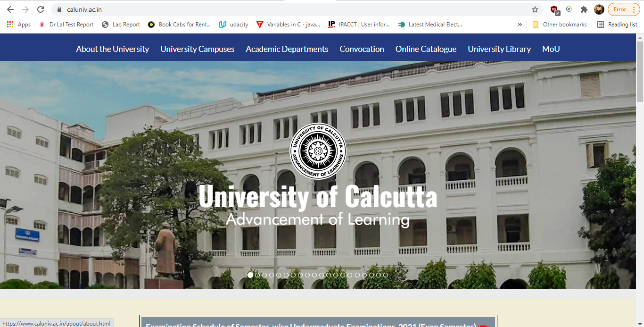
Task: Open the Other bookmarks folder
Action: coord(560,25)
